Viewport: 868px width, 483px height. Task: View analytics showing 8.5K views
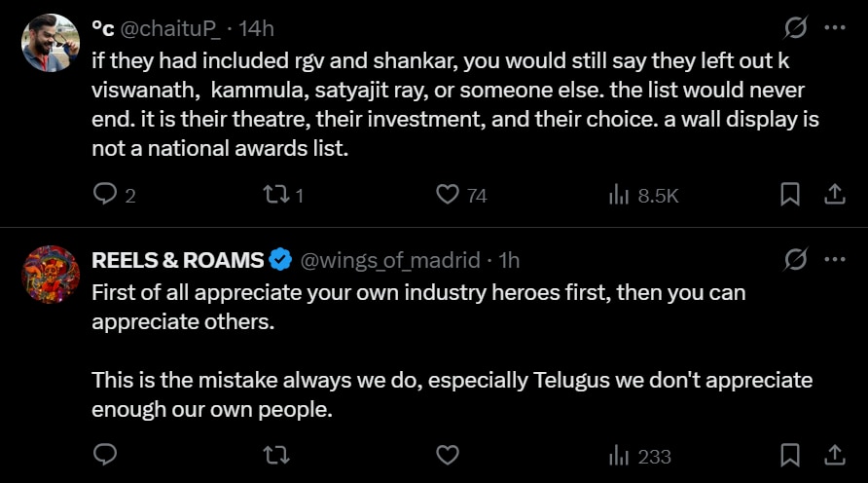click(619, 195)
